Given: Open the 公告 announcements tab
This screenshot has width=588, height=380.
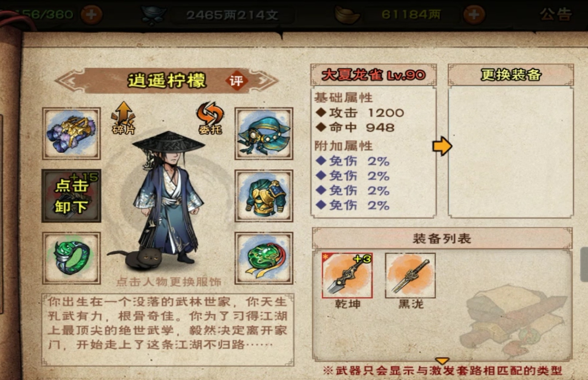Looking at the screenshot, I should pyautogui.click(x=556, y=15).
